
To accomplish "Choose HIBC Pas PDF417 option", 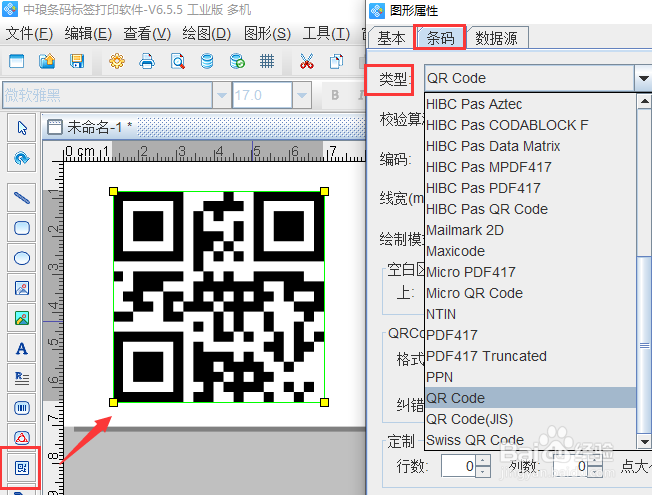I will point(531,188).
